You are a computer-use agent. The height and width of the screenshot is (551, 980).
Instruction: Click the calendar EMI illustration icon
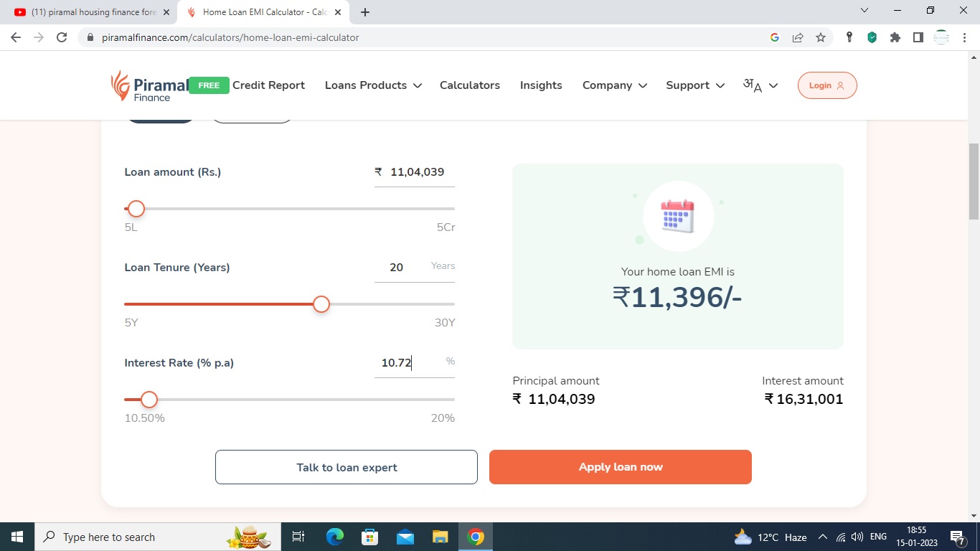click(678, 216)
